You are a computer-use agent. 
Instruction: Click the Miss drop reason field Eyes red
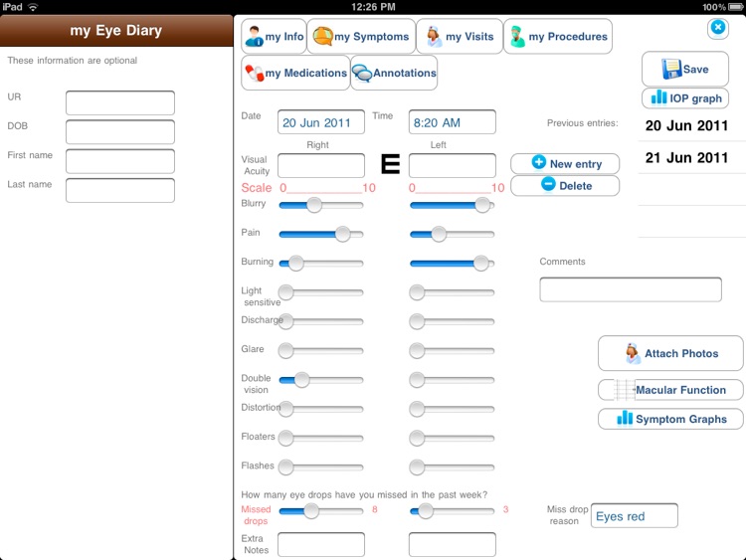pos(635,516)
